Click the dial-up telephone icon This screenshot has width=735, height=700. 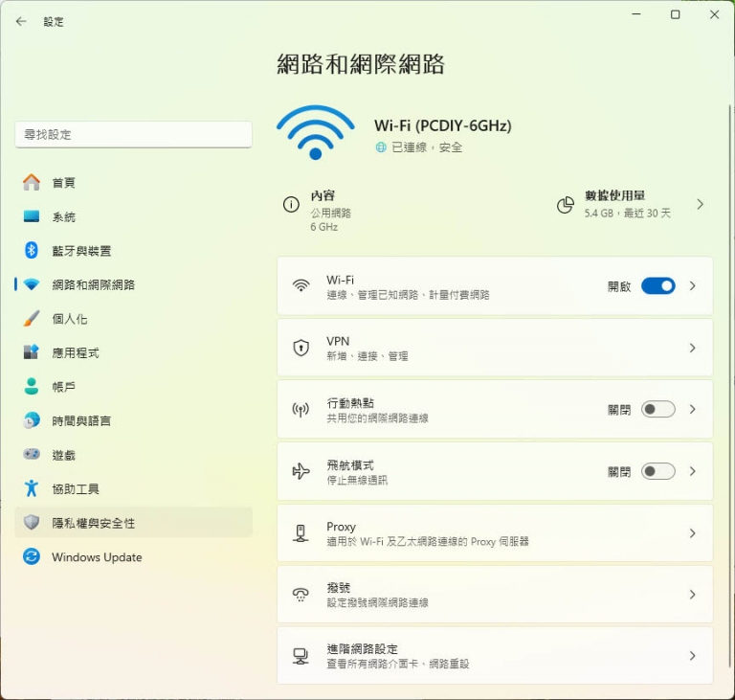(x=301, y=595)
